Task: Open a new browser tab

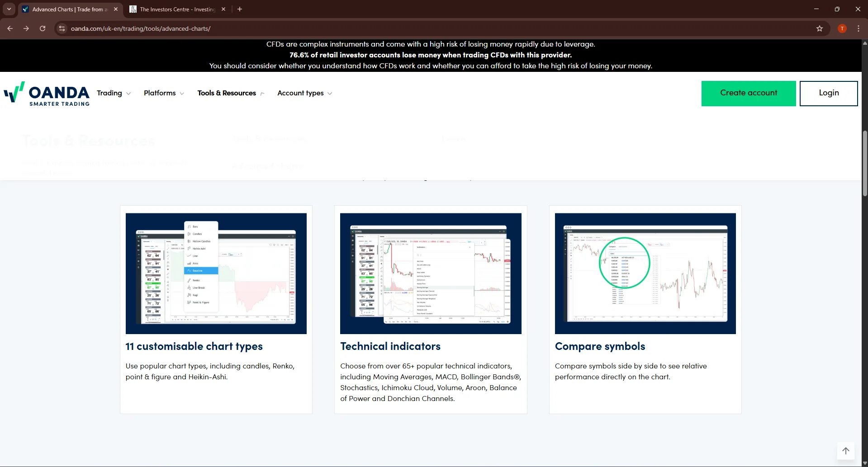Action: click(x=240, y=9)
